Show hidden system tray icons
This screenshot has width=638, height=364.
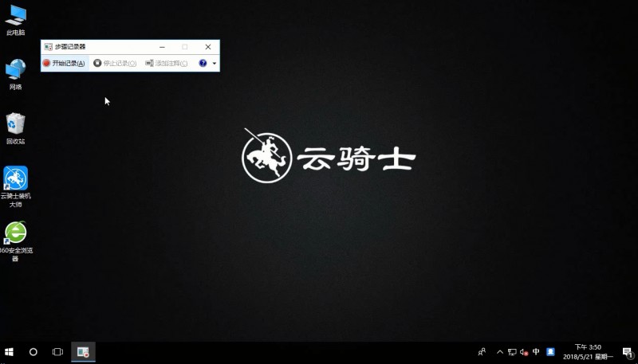click(500, 352)
